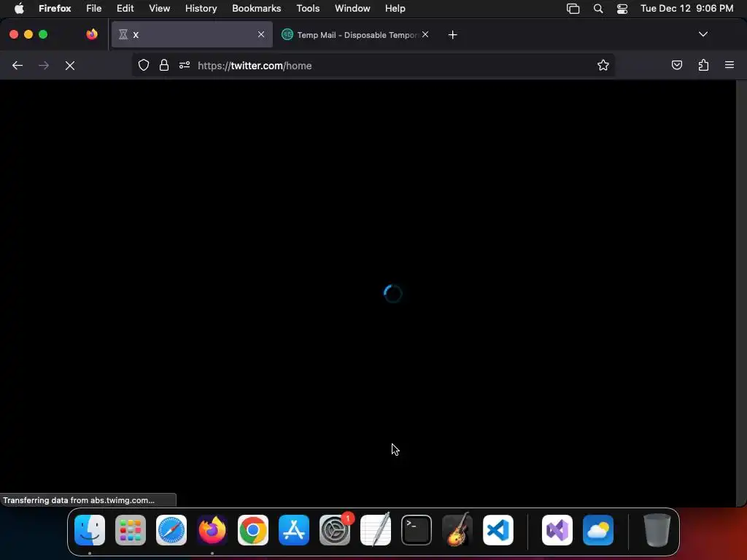Screen dimensions: 747x560
Task: Show site security lock information
Action: coord(164,65)
